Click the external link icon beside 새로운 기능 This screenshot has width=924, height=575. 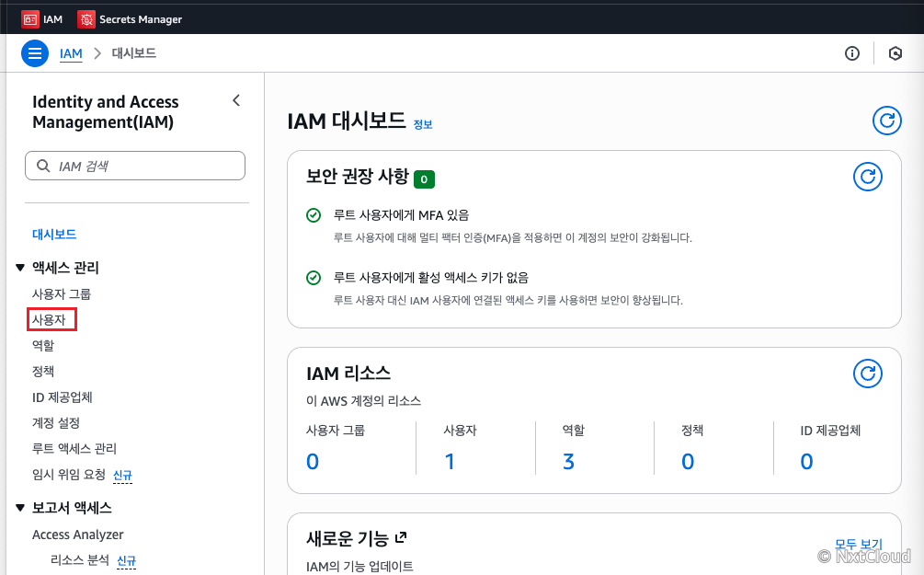click(401, 537)
